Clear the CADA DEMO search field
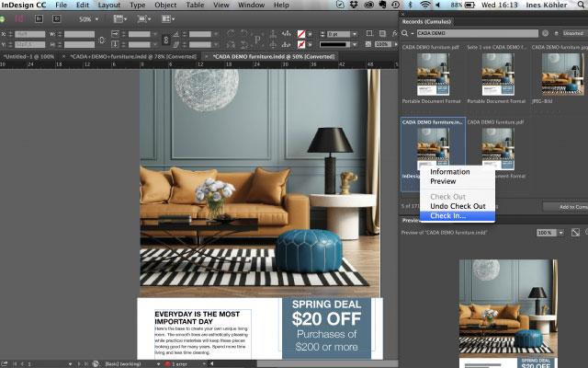 pos(544,32)
